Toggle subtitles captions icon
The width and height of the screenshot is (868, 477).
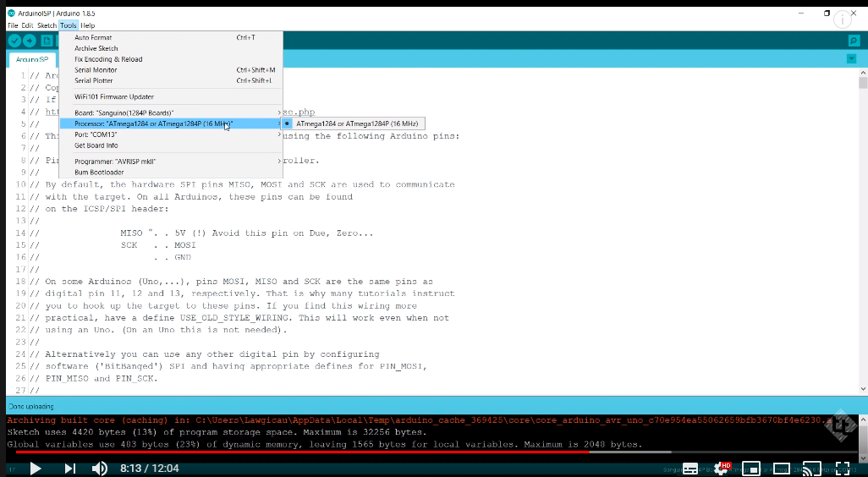pos(689,469)
